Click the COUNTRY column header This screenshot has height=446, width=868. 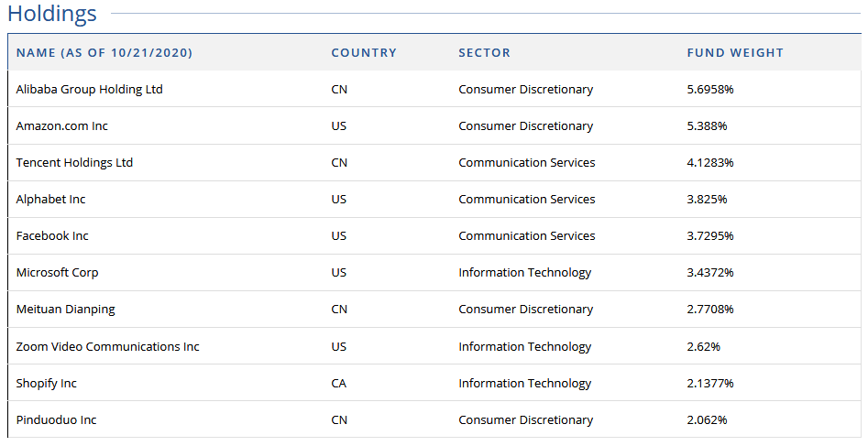point(364,52)
